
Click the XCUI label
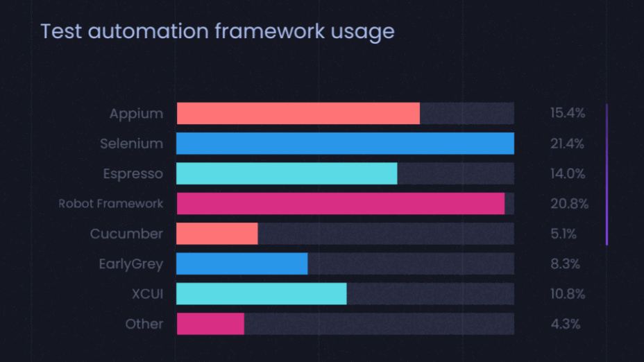(x=147, y=294)
